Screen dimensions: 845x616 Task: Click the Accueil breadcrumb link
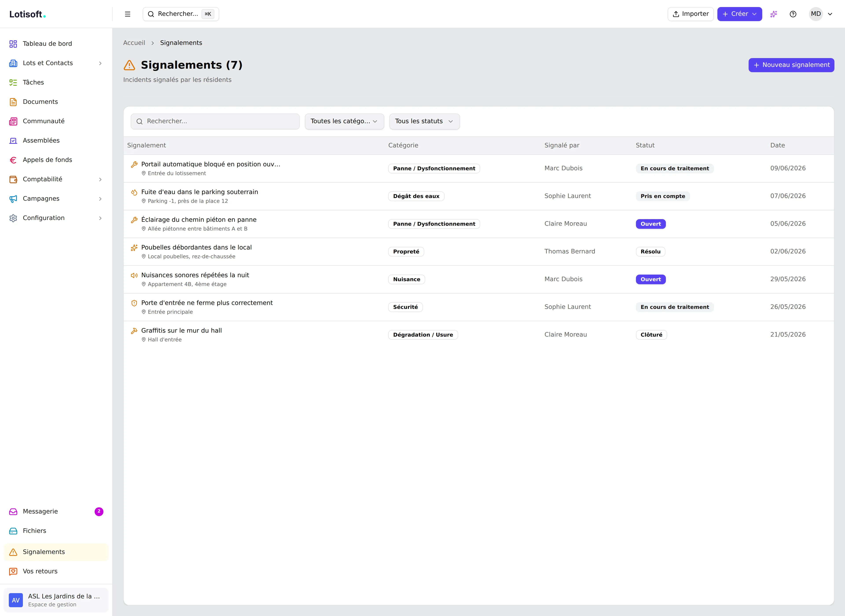point(134,43)
